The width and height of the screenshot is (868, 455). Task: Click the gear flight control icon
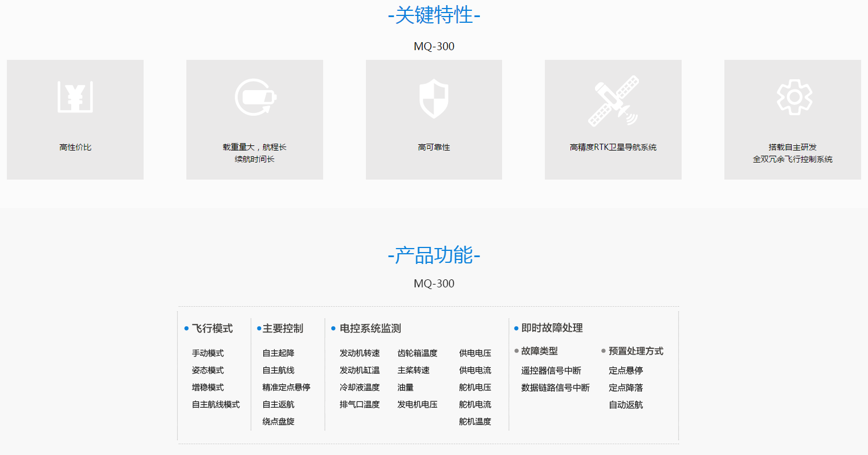[794, 97]
